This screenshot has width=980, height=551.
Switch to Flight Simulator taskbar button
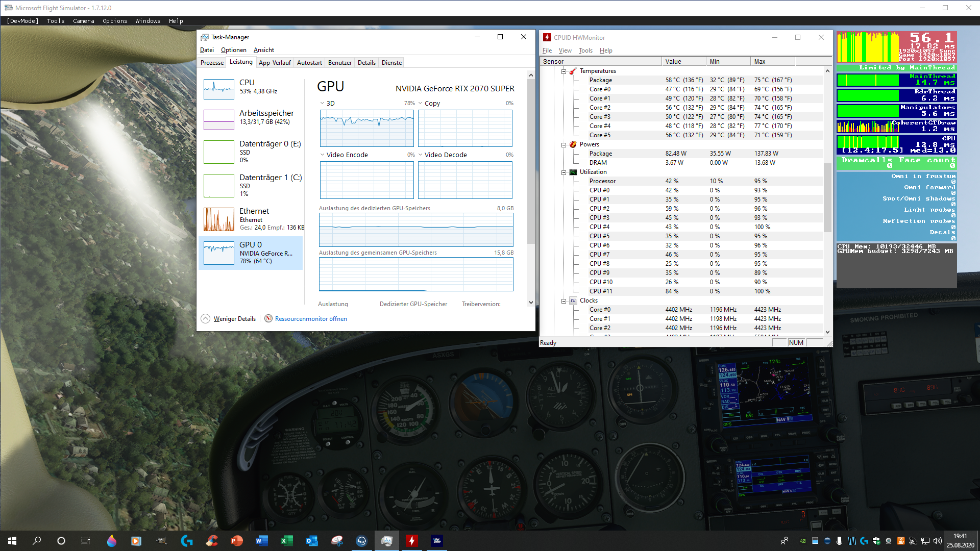click(436, 541)
